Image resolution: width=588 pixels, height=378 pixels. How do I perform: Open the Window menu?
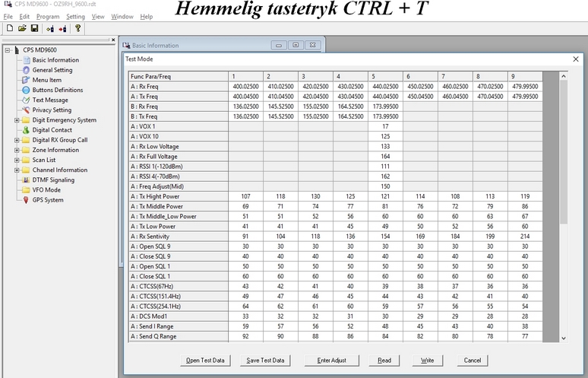pyautogui.click(x=122, y=17)
